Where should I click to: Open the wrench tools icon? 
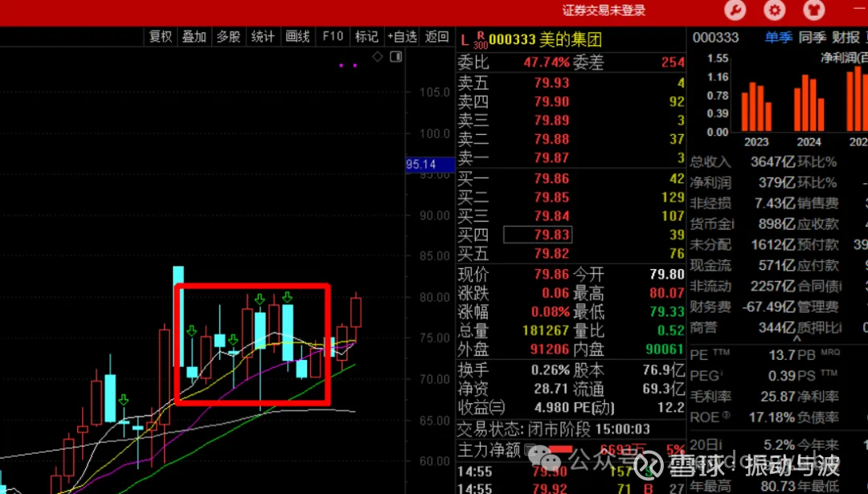click(735, 10)
